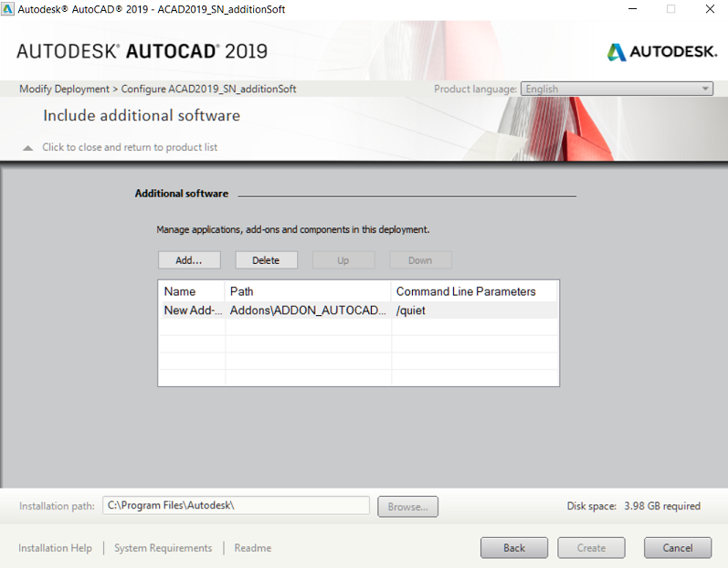Go Back to the previous page
This screenshot has width=728, height=568.
coord(514,548)
